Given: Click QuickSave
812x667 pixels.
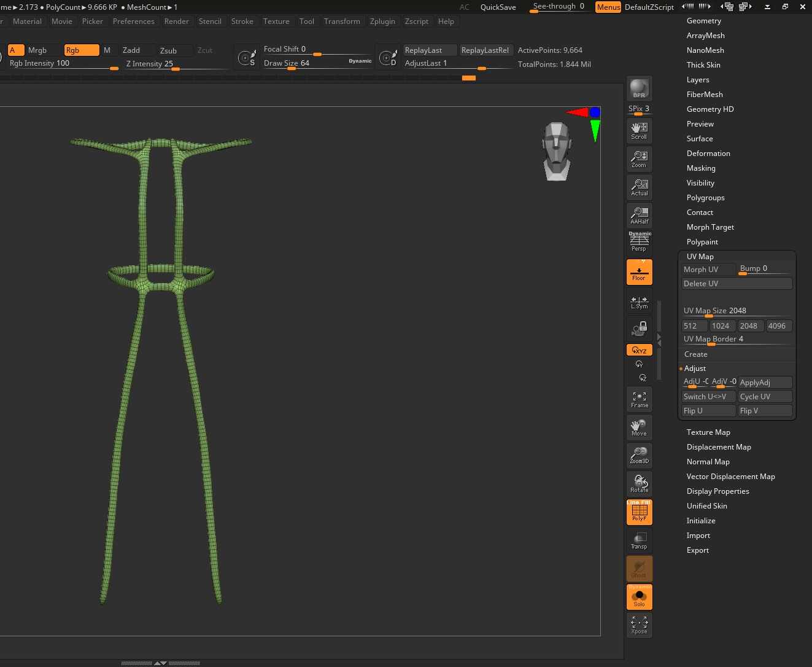Looking at the screenshot, I should [x=498, y=7].
